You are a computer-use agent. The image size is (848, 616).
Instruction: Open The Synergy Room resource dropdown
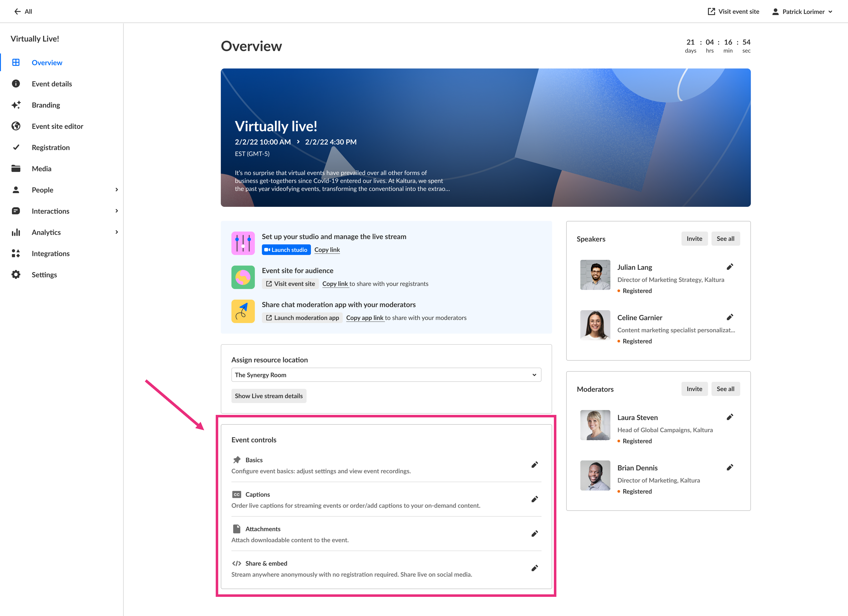(386, 375)
